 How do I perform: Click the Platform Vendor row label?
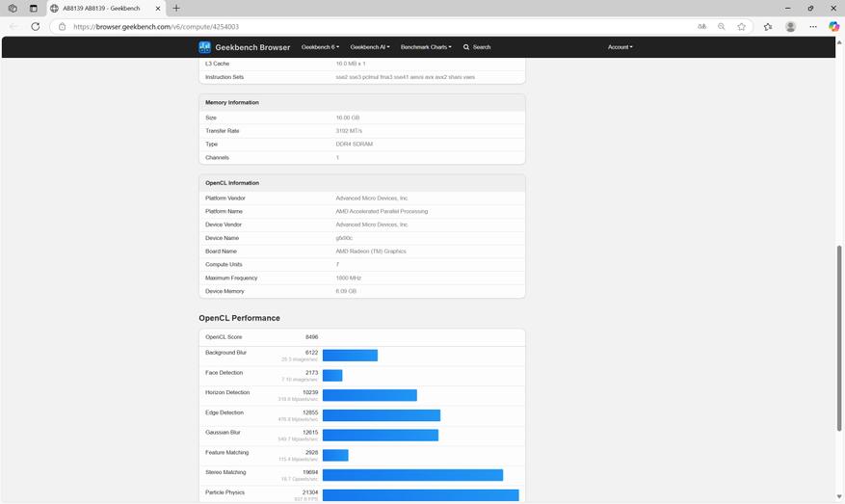click(x=225, y=199)
